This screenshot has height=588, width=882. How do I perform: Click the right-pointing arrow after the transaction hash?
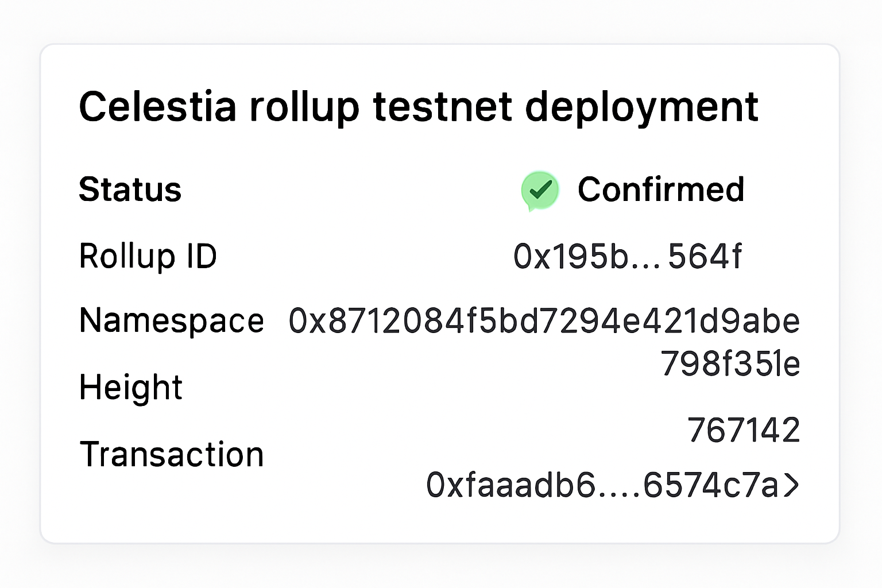tap(794, 485)
